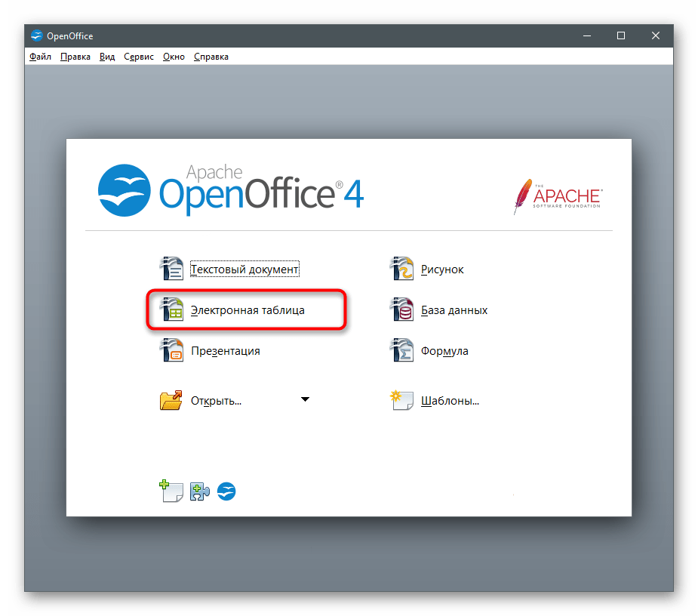Click the new document templates icon with green plus

[171, 491]
